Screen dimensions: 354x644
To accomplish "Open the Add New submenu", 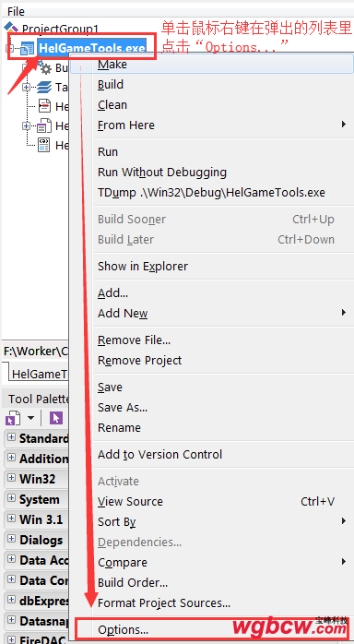I will pos(221,314).
